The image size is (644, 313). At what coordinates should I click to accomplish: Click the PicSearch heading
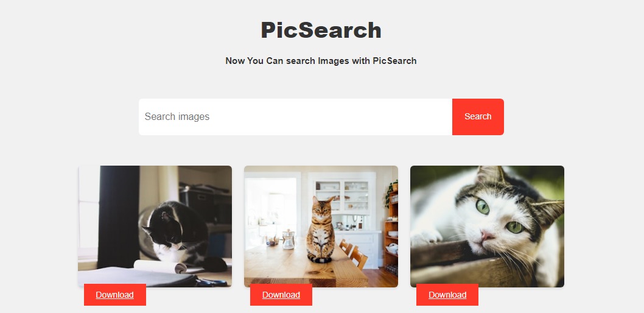321,30
